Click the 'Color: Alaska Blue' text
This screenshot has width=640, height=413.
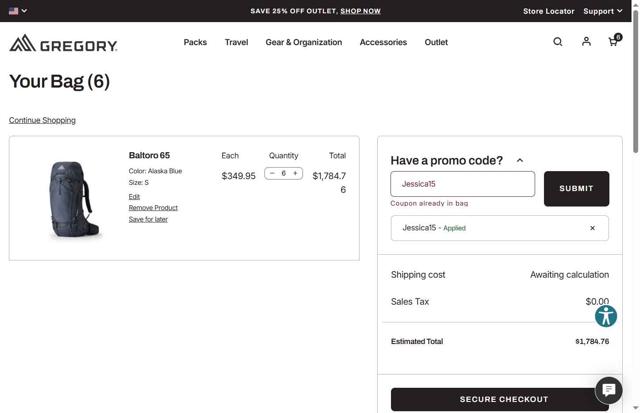click(x=155, y=171)
